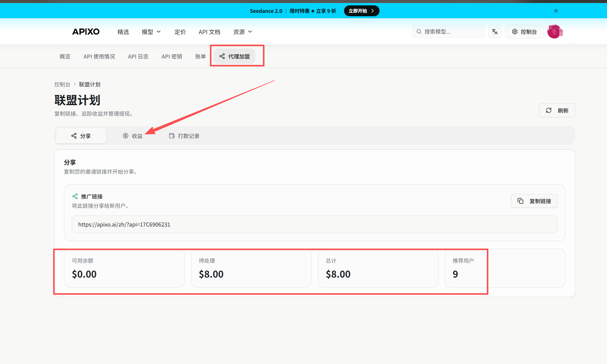
Task: Open the language translate icon
Action: click(x=495, y=32)
